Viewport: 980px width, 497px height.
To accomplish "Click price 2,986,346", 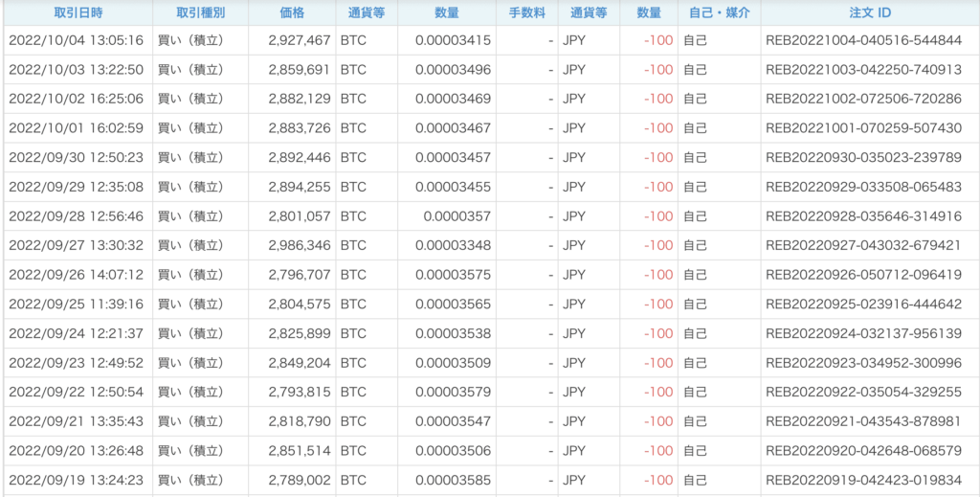I will pyautogui.click(x=300, y=246).
